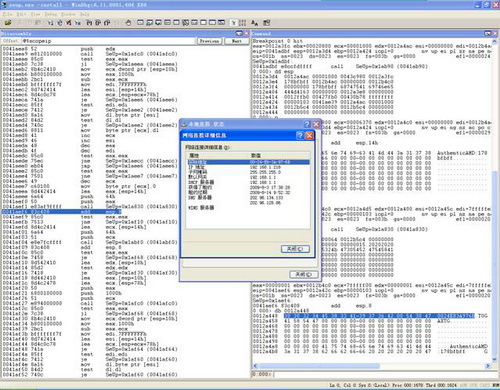Open the Disassembly panel toolbar menu icon
The image size is (500, 390).
click(x=239, y=33)
